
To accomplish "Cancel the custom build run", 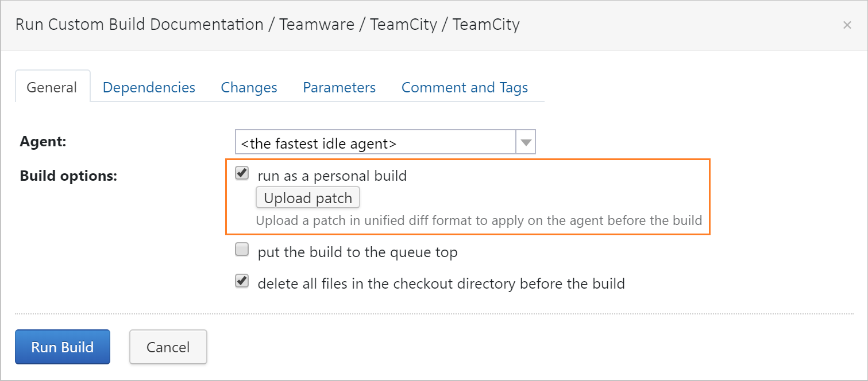I will (x=168, y=347).
